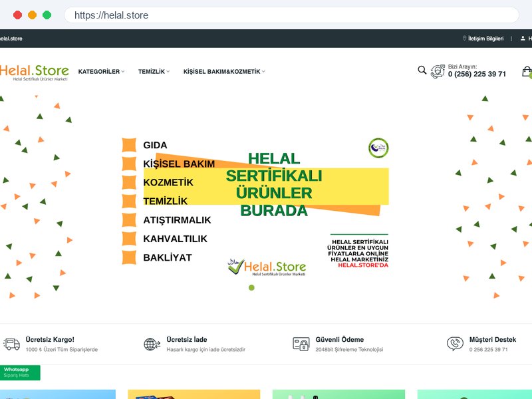This screenshot has height=399, width=532.
Task: Click the user account icon in top bar
Action: [523, 39]
